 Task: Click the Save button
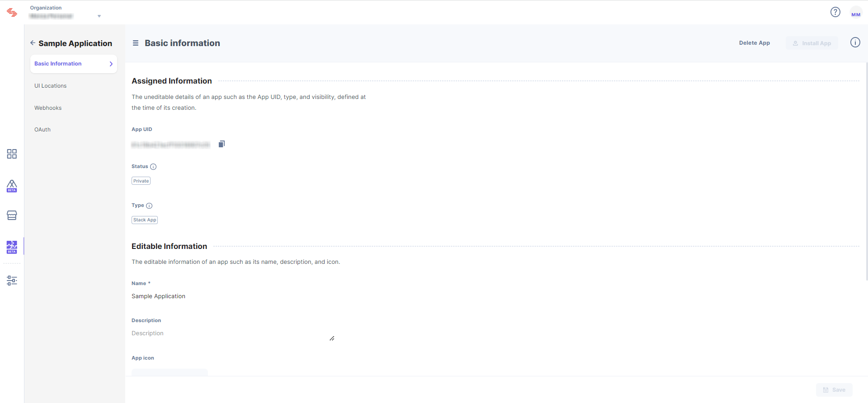[834, 390]
